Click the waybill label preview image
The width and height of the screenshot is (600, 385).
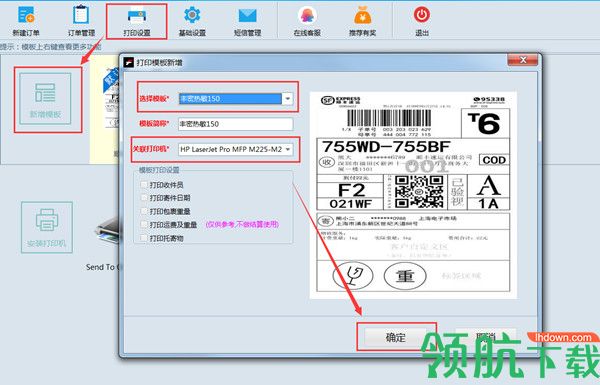pos(413,195)
